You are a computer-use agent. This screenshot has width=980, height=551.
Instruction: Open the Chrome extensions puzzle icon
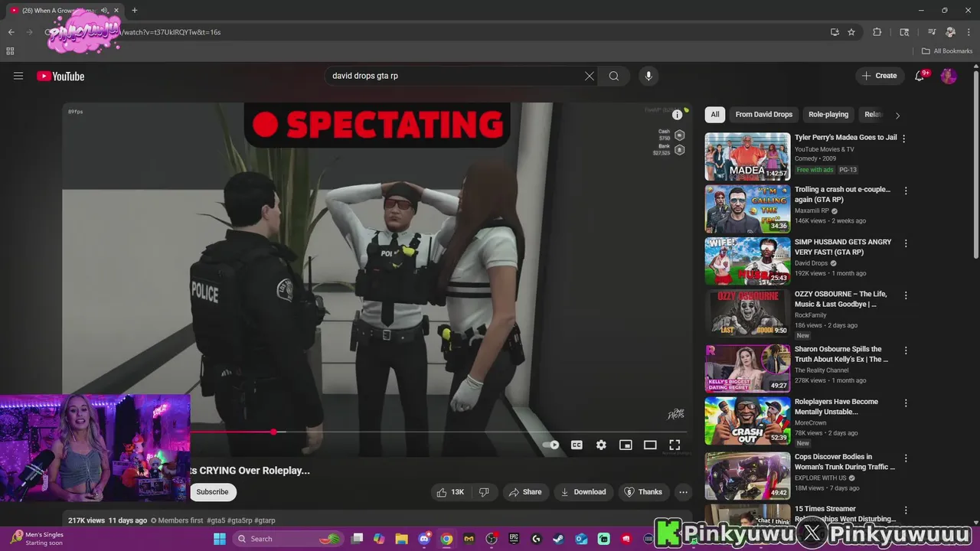[x=877, y=32]
